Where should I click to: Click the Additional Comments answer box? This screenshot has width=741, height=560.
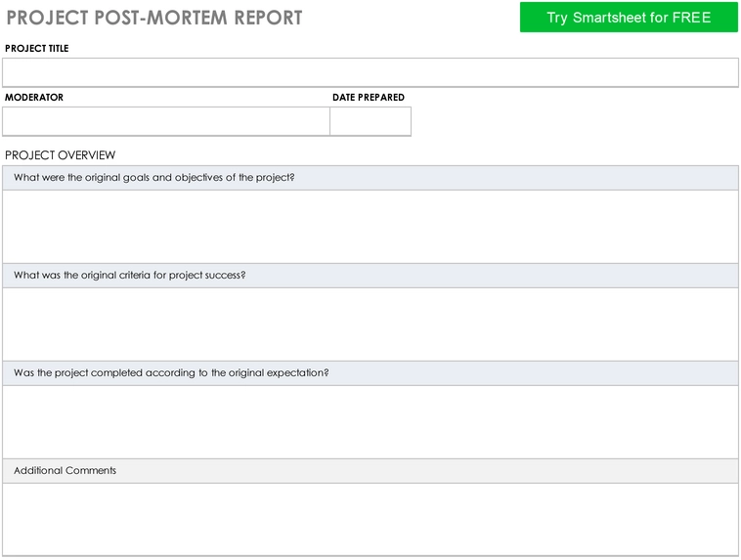pyautogui.click(x=370, y=519)
